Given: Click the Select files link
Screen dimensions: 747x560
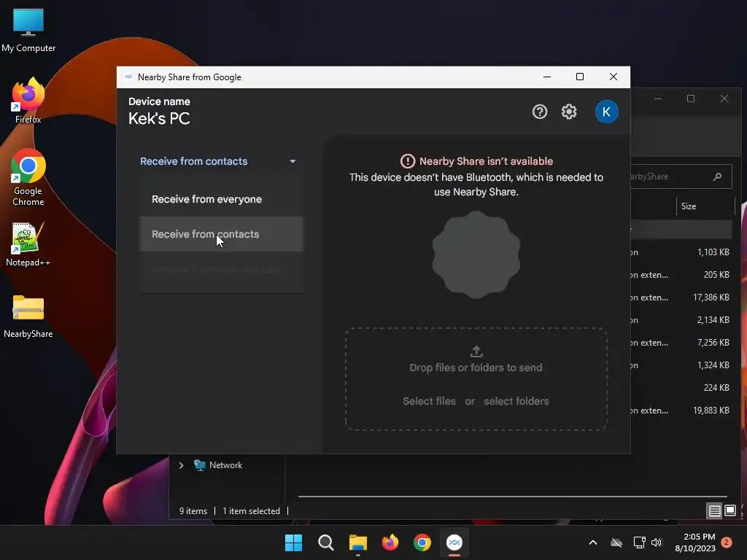Looking at the screenshot, I should [x=429, y=402].
